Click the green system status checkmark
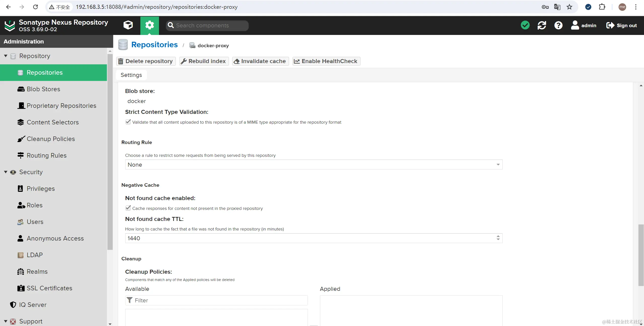644x326 pixels. click(525, 25)
